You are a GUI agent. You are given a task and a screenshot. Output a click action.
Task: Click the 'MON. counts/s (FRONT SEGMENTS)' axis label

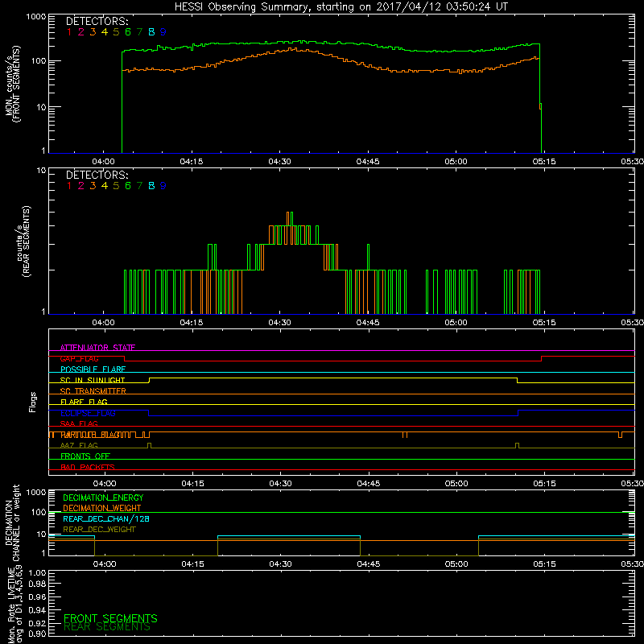[x=12, y=85]
